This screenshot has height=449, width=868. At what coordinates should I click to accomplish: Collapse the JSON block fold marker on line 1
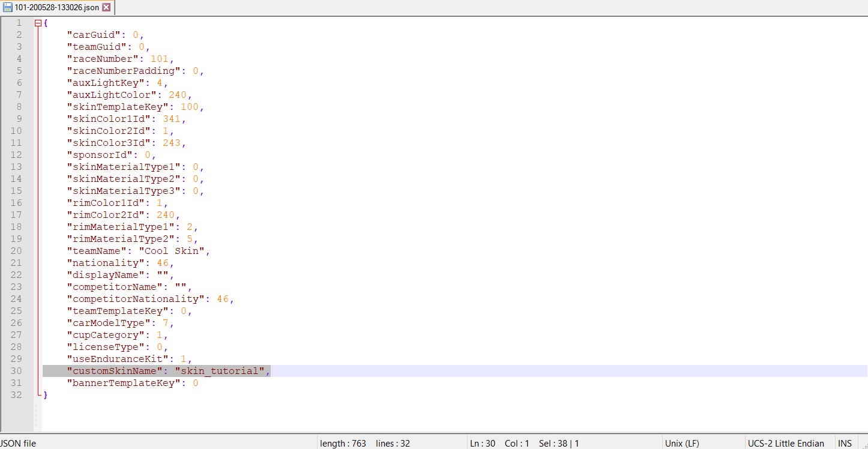38,23
